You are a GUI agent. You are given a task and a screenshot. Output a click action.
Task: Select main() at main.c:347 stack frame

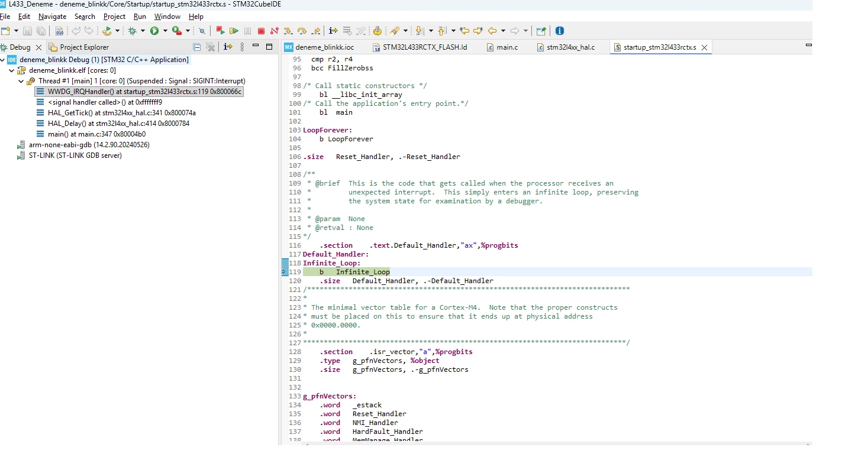[96, 134]
